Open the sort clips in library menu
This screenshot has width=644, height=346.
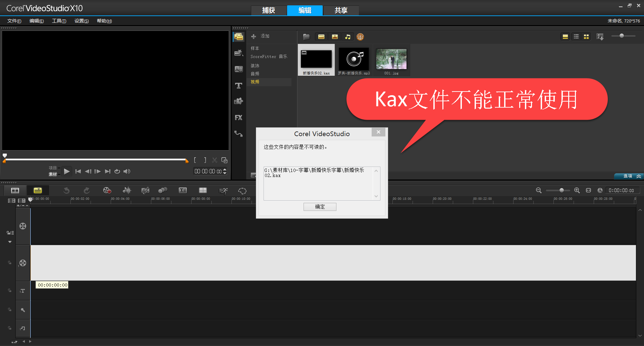600,37
